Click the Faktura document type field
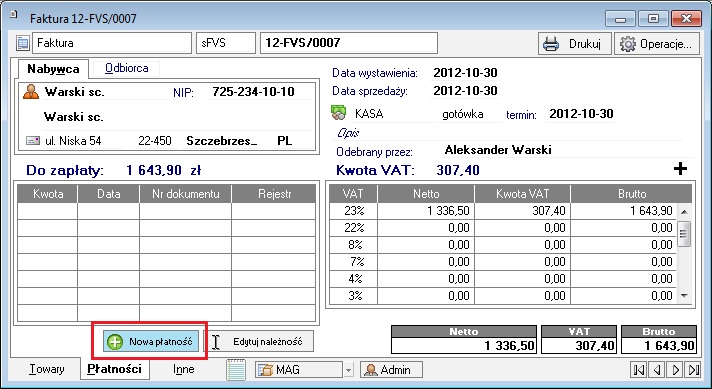 (112, 43)
